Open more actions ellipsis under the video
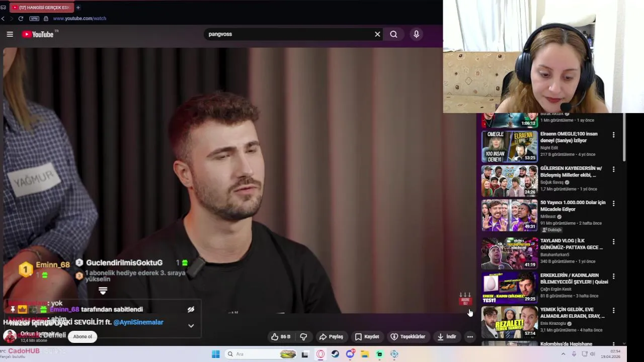Screen dimensions: 644x362 click(470, 337)
